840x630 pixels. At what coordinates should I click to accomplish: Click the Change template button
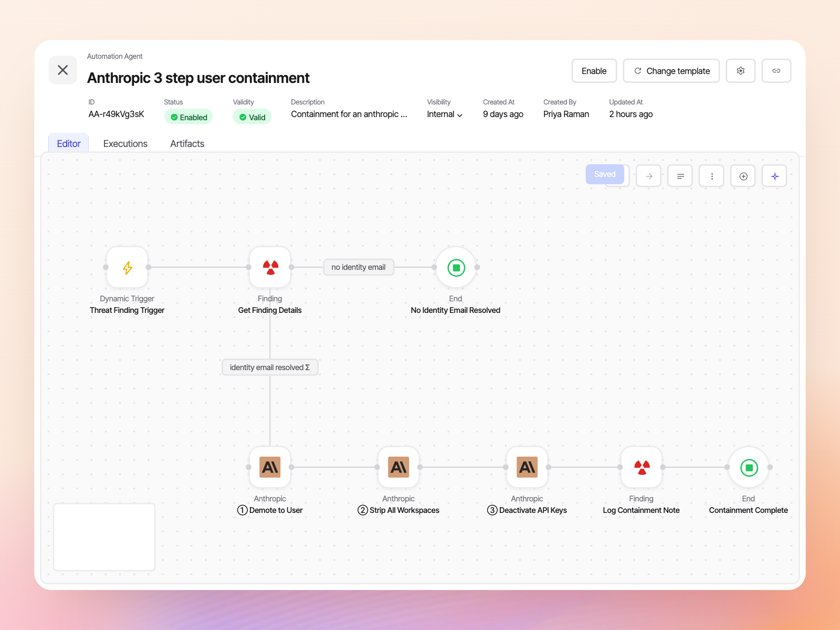671,71
